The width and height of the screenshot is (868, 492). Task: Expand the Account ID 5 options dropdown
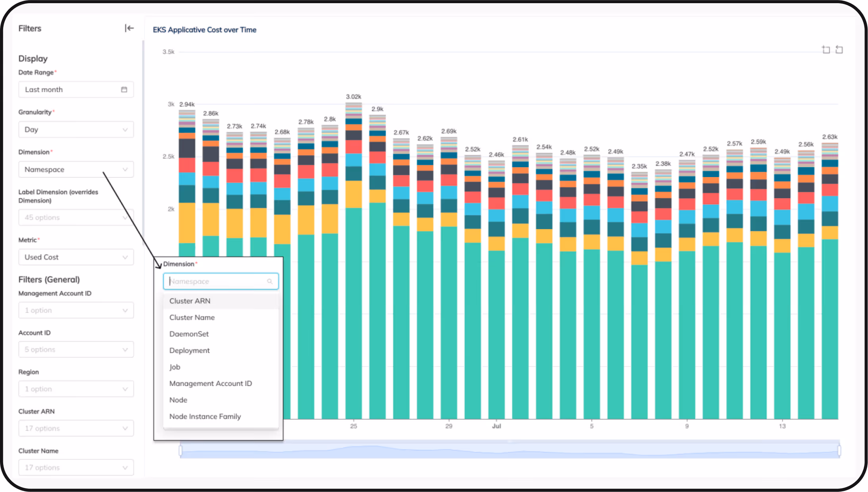[76, 350]
